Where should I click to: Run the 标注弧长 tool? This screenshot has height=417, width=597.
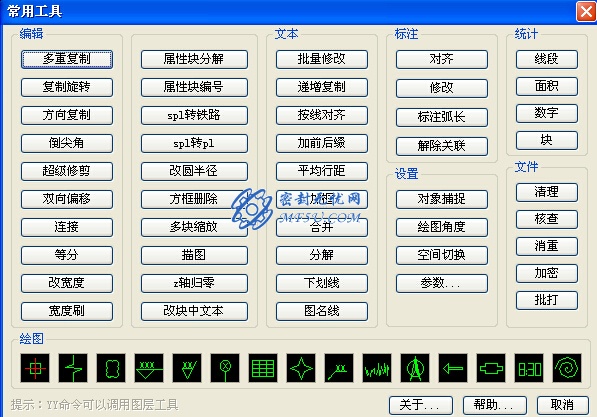pyautogui.click(x=442, y=117)
